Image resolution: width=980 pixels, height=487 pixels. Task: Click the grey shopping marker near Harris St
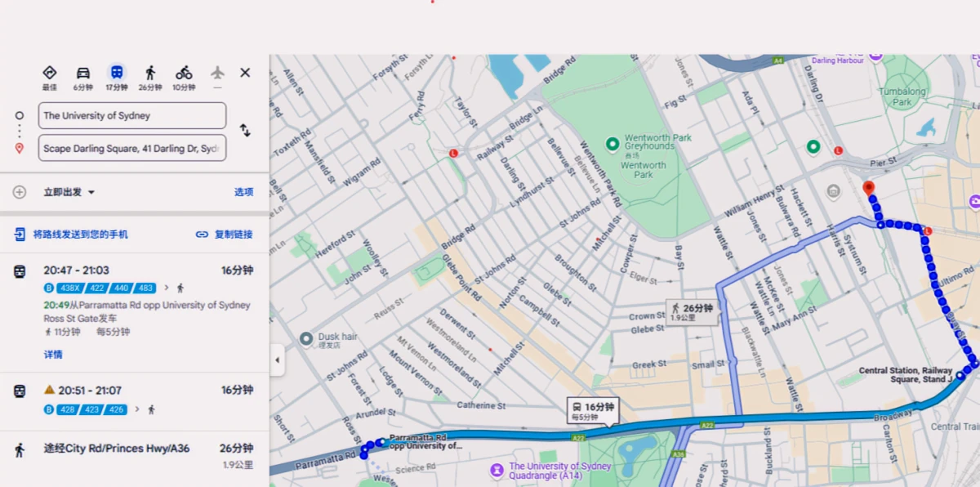point(834,191)
